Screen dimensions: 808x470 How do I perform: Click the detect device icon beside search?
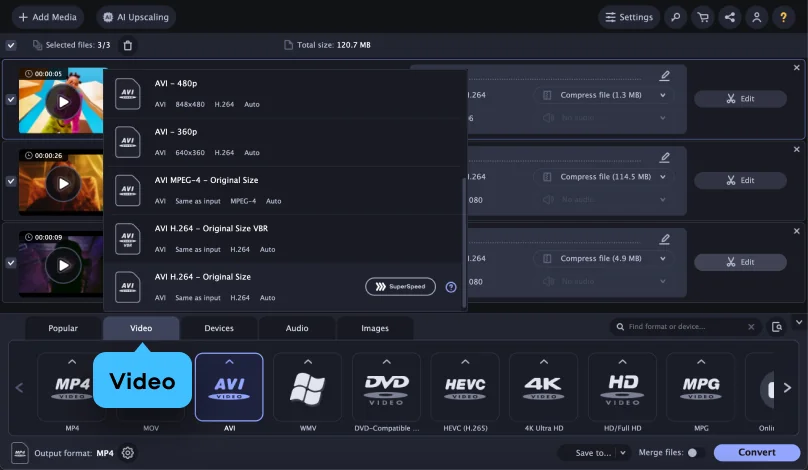pos(777,327)
